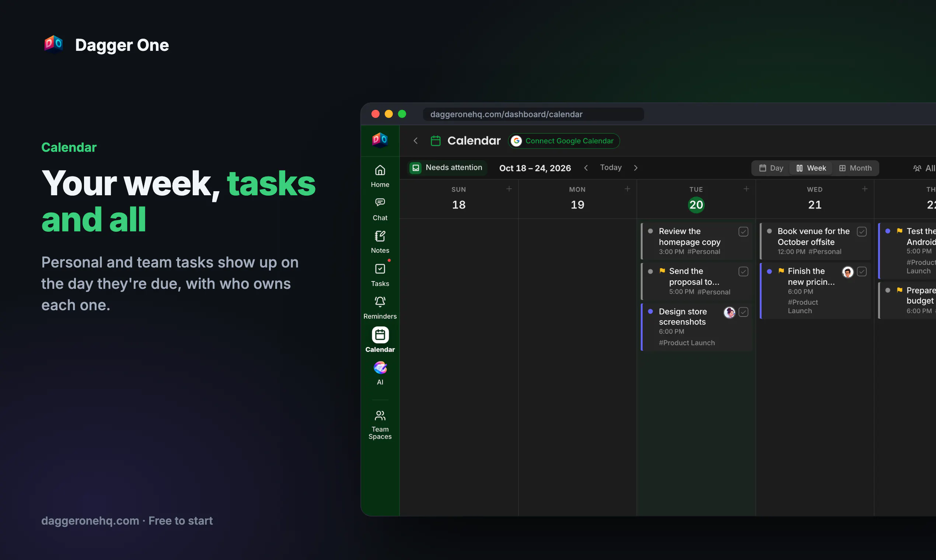Go to the next week
The height and width of the screenshot is (560, 936).
pos(636,168)
